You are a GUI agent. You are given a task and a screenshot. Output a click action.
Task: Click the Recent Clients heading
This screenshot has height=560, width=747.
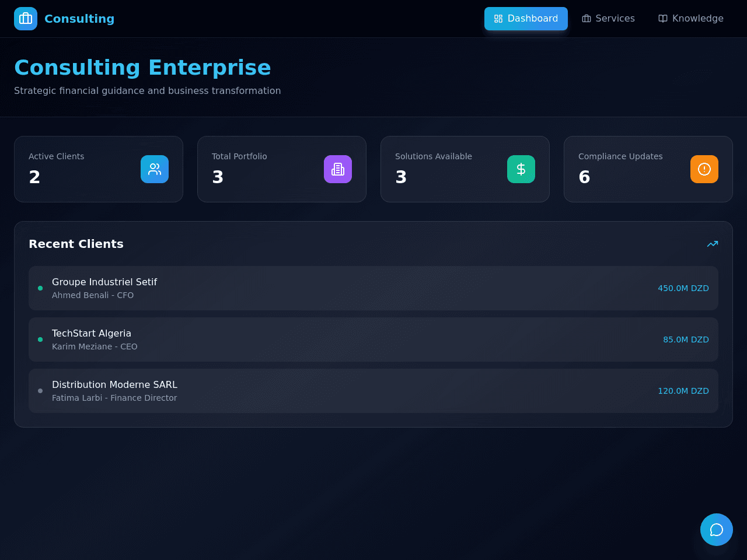point(76,244)
